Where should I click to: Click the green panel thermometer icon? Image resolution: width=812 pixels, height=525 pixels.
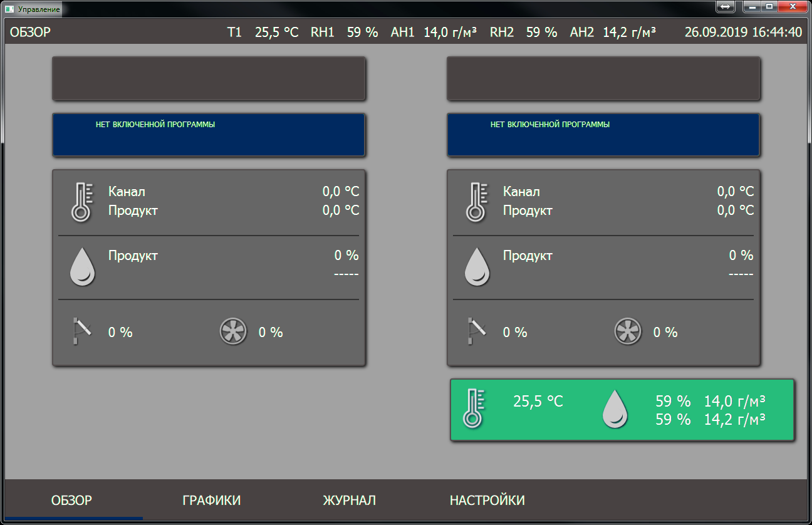475,408
